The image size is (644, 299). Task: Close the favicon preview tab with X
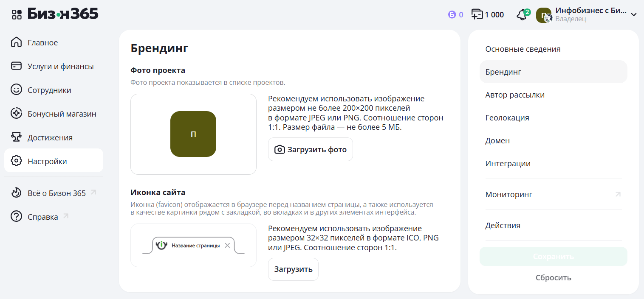coord(227,245)
